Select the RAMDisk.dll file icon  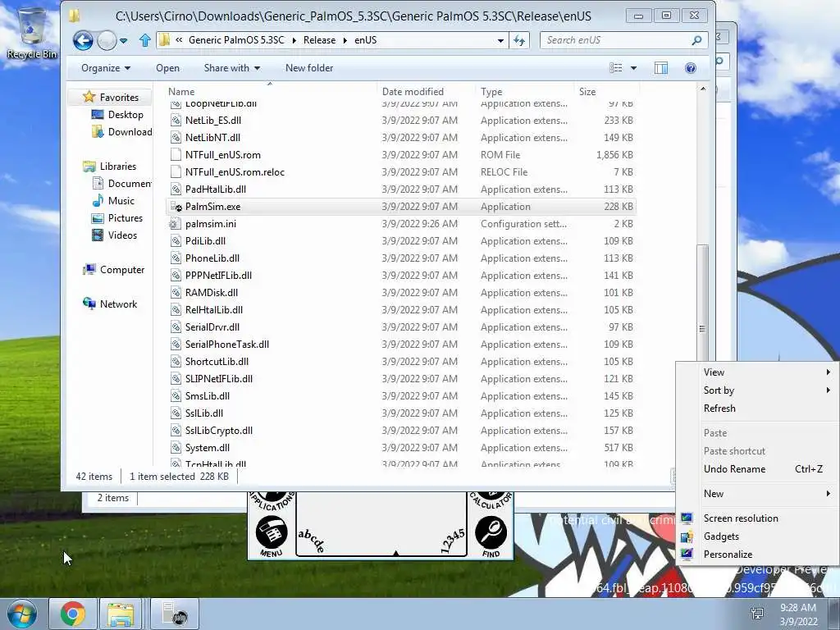[x=176, y=293]
